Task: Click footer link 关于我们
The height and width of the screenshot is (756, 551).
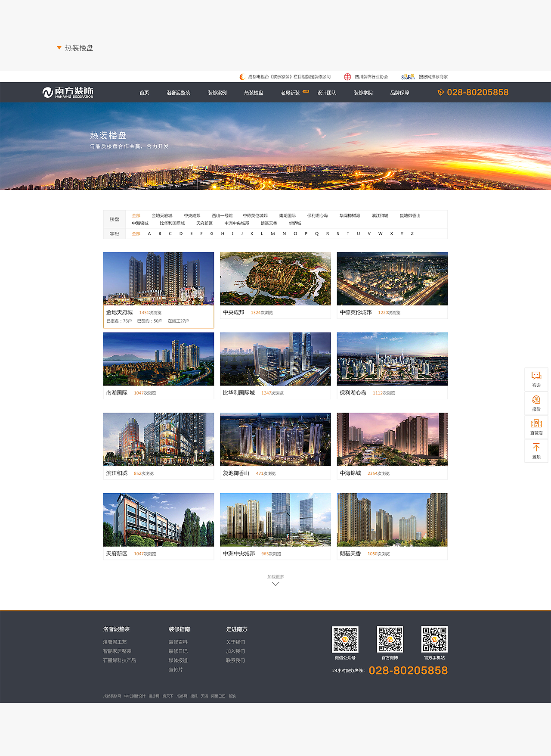Action: coord(235,642)
